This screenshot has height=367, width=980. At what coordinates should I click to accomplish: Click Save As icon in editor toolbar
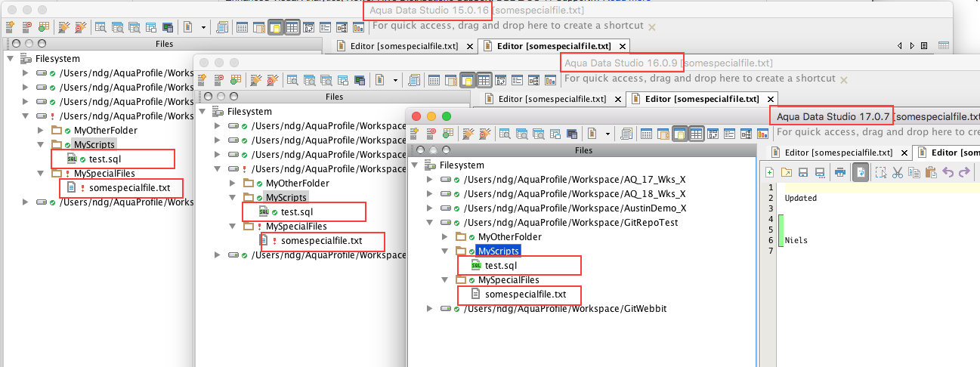tap(820, 172)
